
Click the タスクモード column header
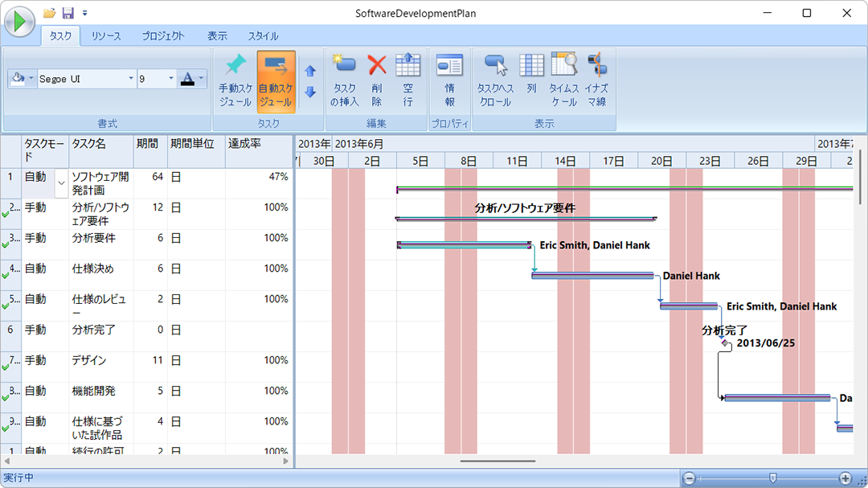point(45,150)
